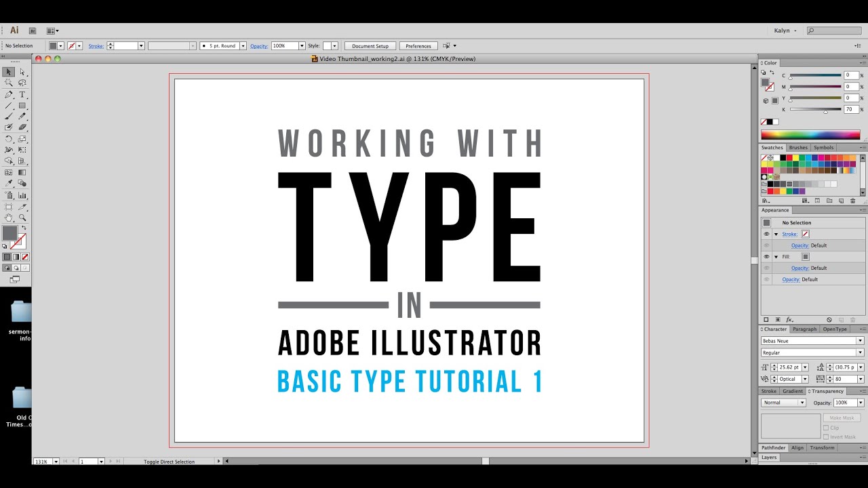This screenshot has height=488, width=868.
Task: Switch to the Gradient tab
Action: (792, 391)
